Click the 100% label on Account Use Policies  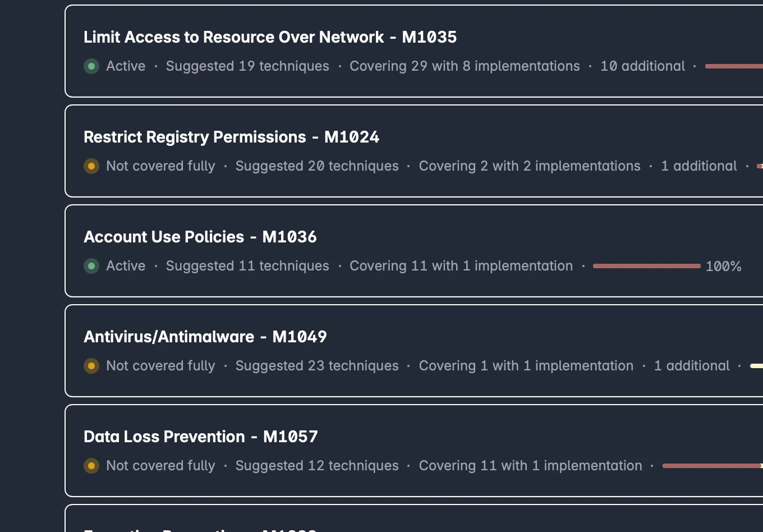coord(724,266)
